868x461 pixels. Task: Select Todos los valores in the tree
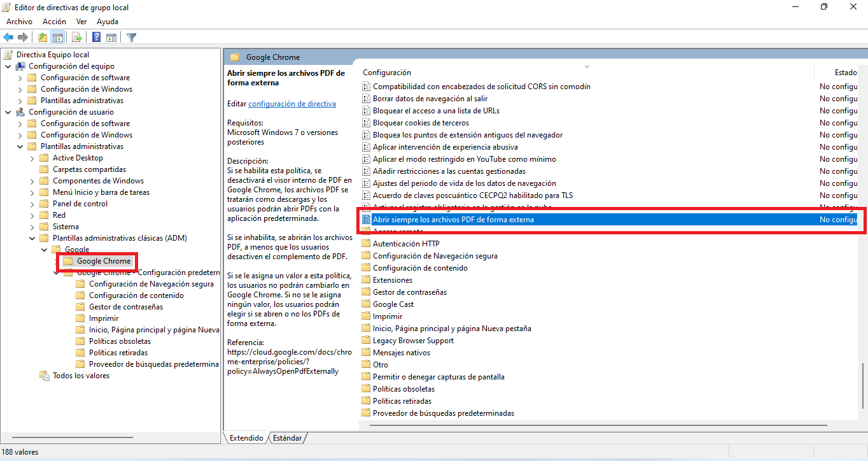(81, 376)
